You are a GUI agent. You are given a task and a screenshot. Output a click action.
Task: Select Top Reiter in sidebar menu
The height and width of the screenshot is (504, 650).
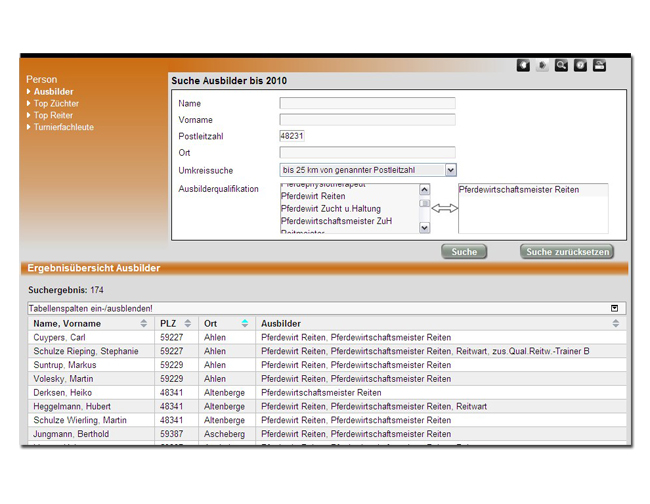53,116
